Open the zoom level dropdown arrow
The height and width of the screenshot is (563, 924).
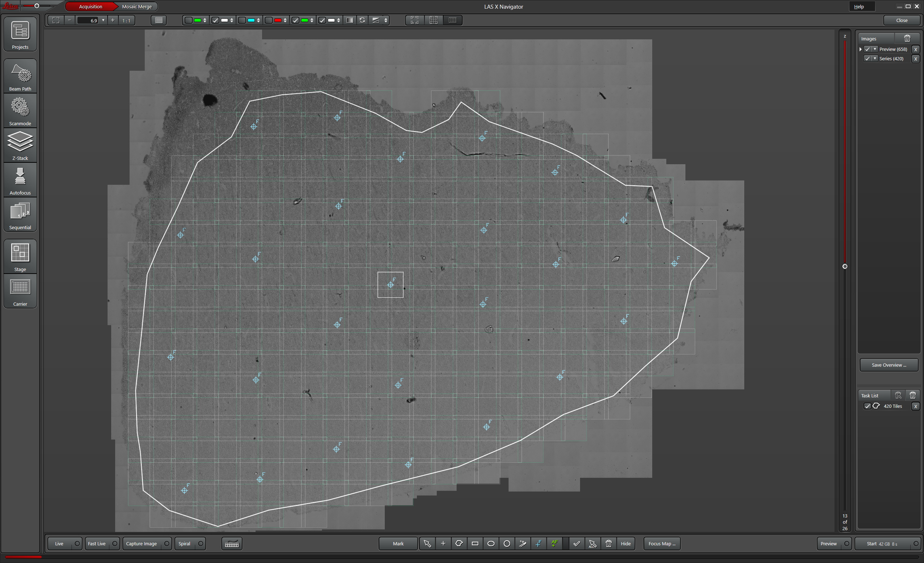[103, 20]
